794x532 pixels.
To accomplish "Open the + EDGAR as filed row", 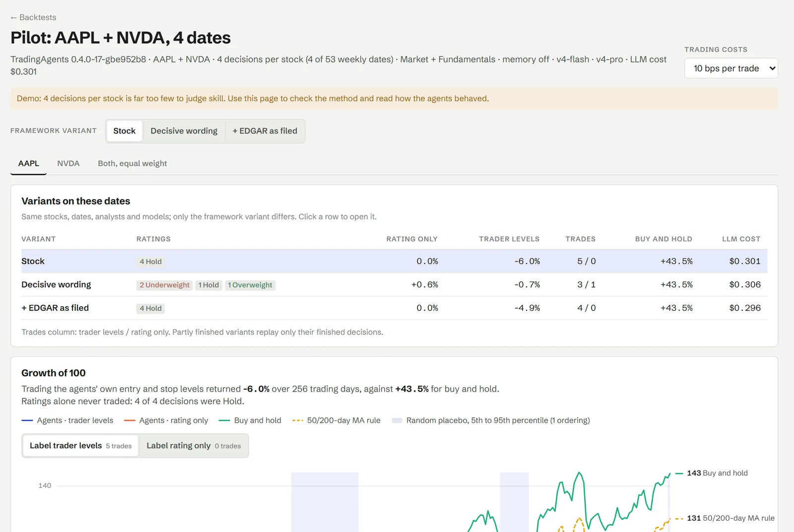I will 394,308.
